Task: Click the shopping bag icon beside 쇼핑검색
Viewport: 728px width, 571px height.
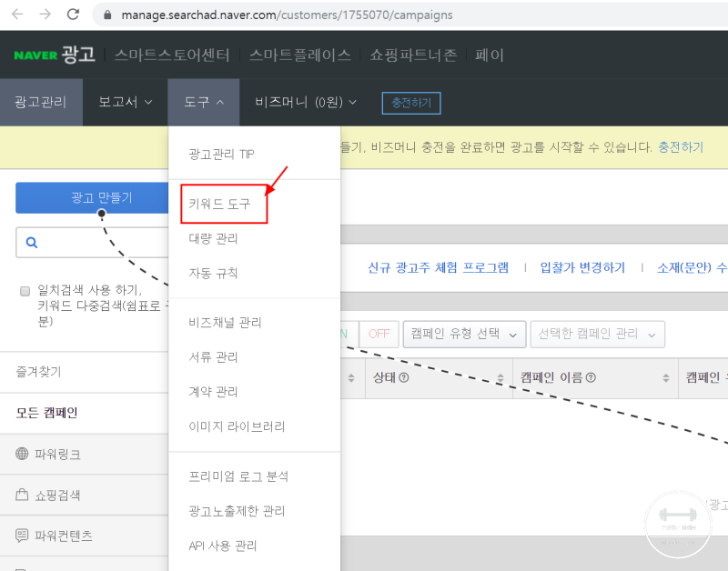Action: (x=22, y=495)
